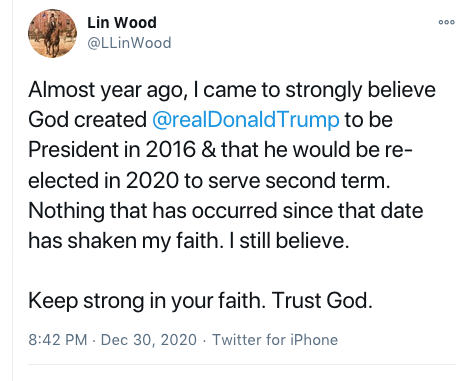Click the text 'elected in 2020'
This screenshot has height=381, width=470.
tap(103, 180)
